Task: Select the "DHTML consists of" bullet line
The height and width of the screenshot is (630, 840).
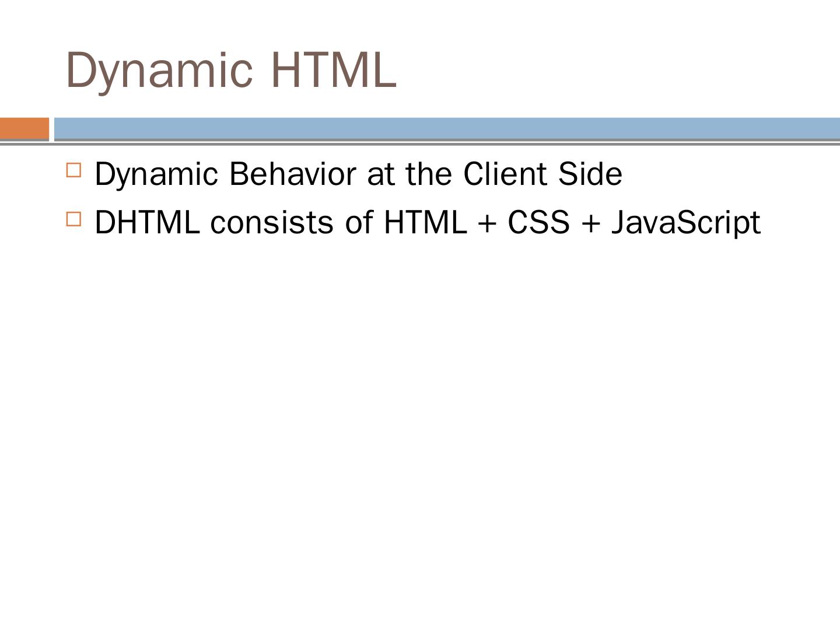Action: pyautogui.click(x=427, y=222)
